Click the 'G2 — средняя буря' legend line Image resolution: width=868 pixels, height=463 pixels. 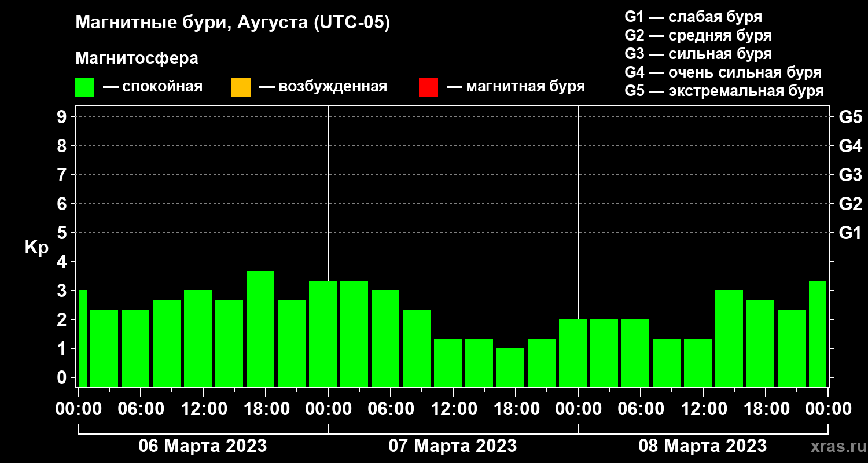698,35
